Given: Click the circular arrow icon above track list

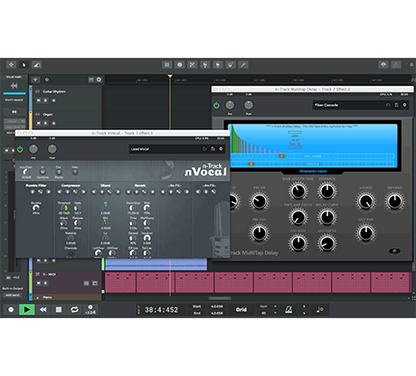Looking at the screenshot, I should [x=99, y=80].
